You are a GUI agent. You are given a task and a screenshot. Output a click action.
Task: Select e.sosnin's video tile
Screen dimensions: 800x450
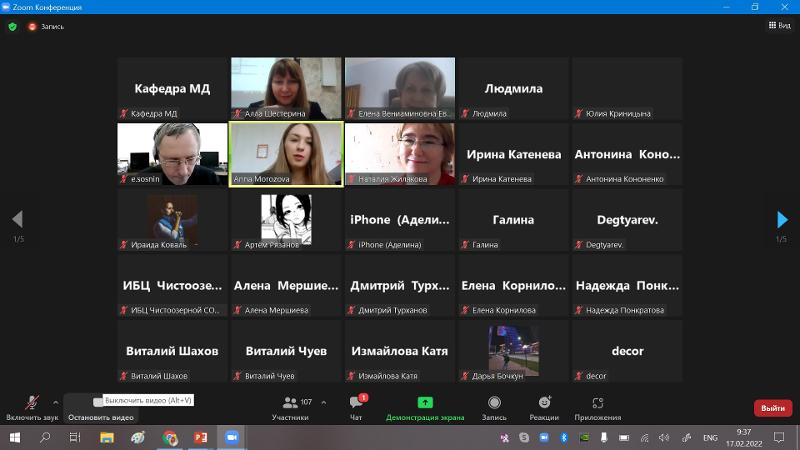tap(172, 154)
